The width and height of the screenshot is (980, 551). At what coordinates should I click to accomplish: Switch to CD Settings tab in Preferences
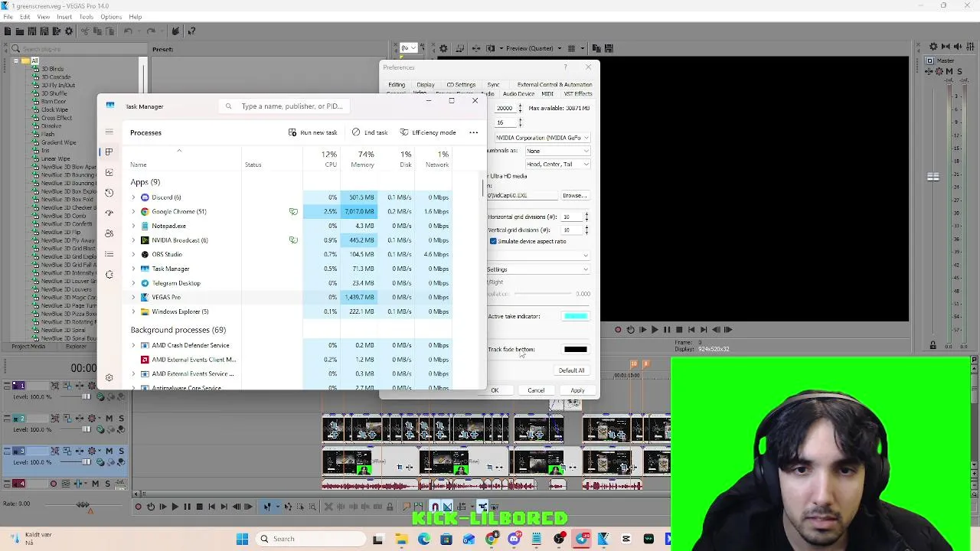pos(461,85)
